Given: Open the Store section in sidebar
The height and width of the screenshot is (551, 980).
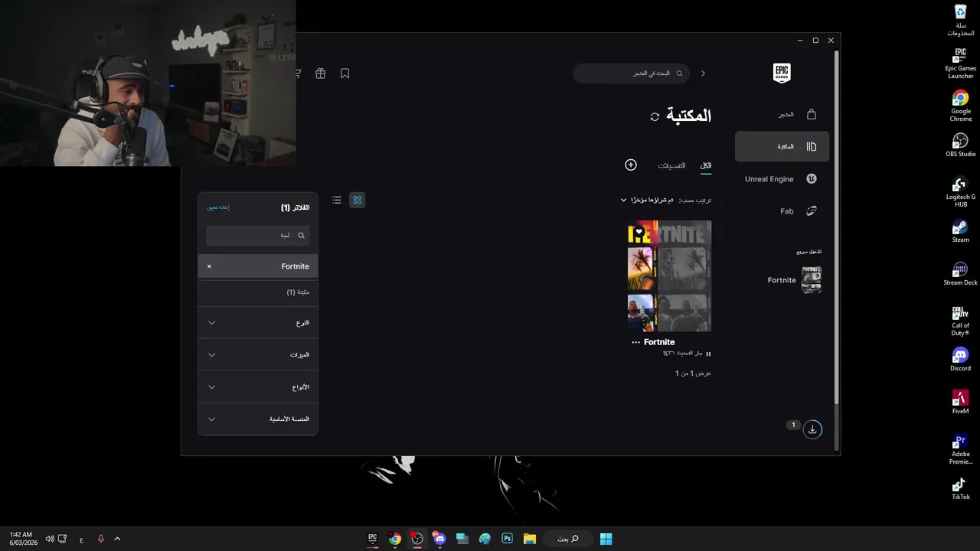Looking at the screenshot, I should [782, 114].
